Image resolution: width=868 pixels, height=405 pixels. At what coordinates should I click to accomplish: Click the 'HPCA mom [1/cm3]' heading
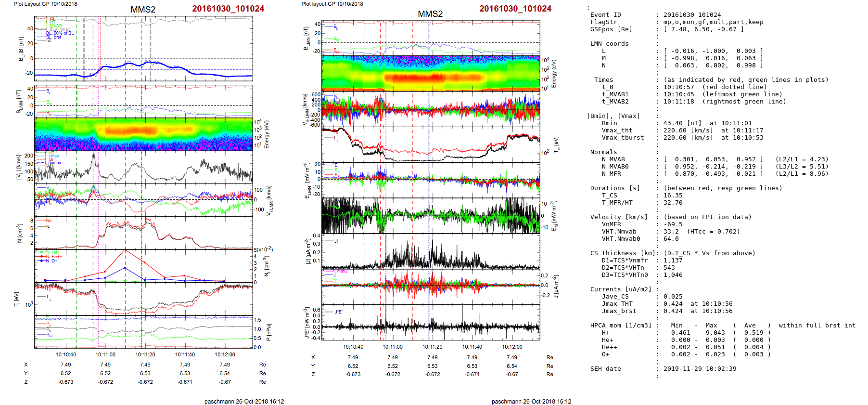click(621, 326)
